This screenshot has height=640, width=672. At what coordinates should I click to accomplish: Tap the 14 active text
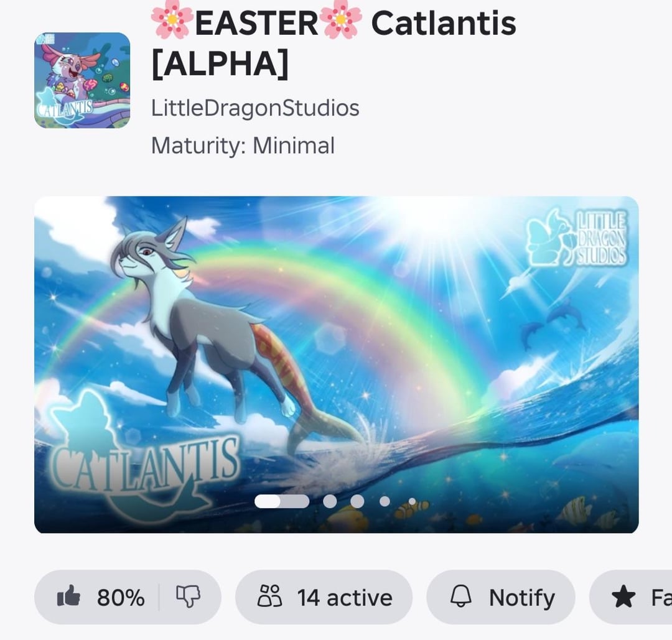point(345,597)
